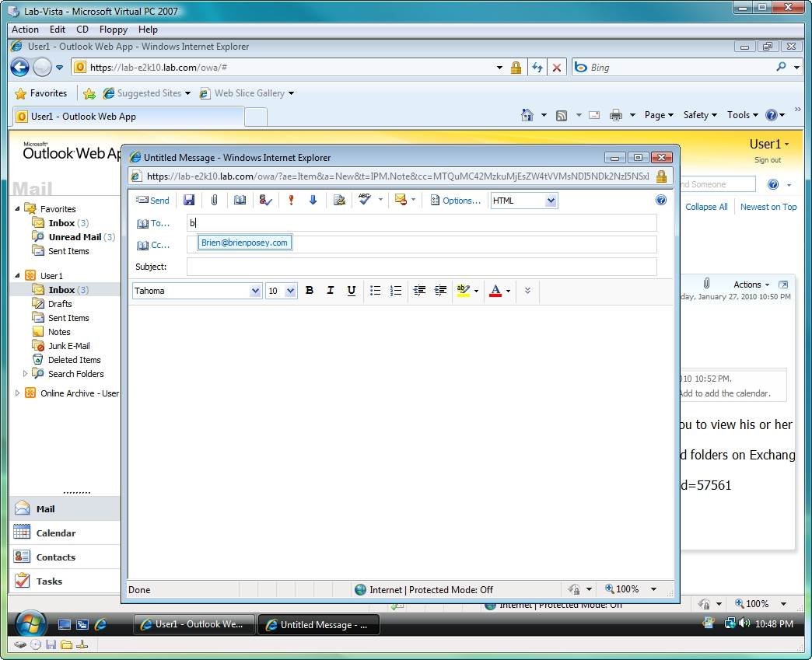The height and width of the screenshot is (660, 812).
Task: Open the Floppy menu in Virtual PC
Action: (114, 30)
